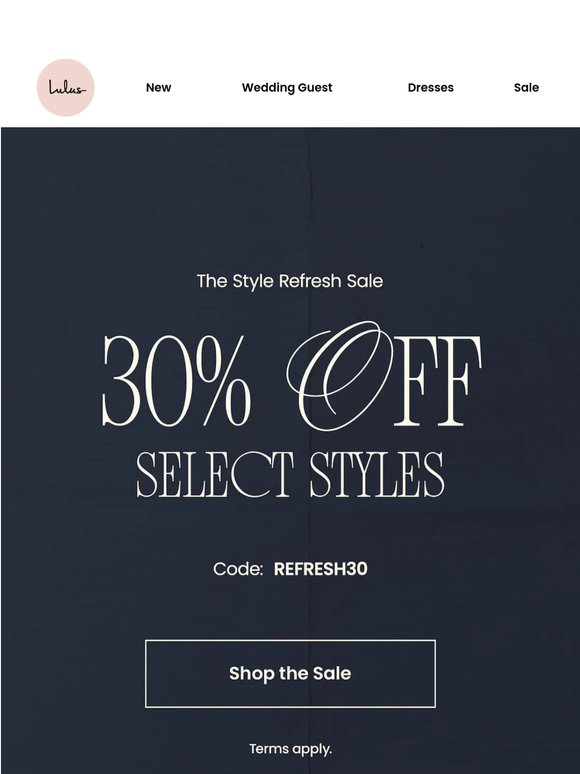Select the Sale navigation link
580x774 pixels.
pyautogui.click(x=526, y=88)
